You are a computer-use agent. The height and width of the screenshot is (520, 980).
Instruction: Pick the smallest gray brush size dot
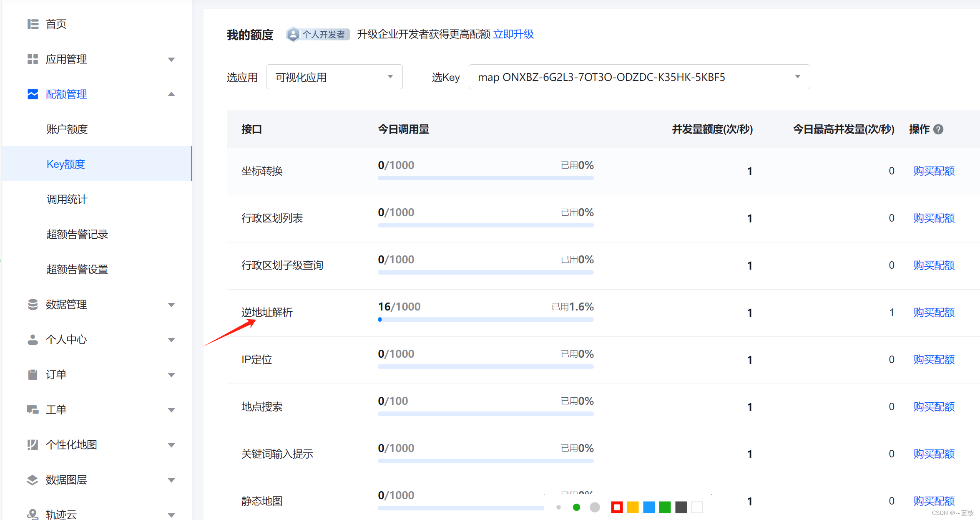click(559, 507)
